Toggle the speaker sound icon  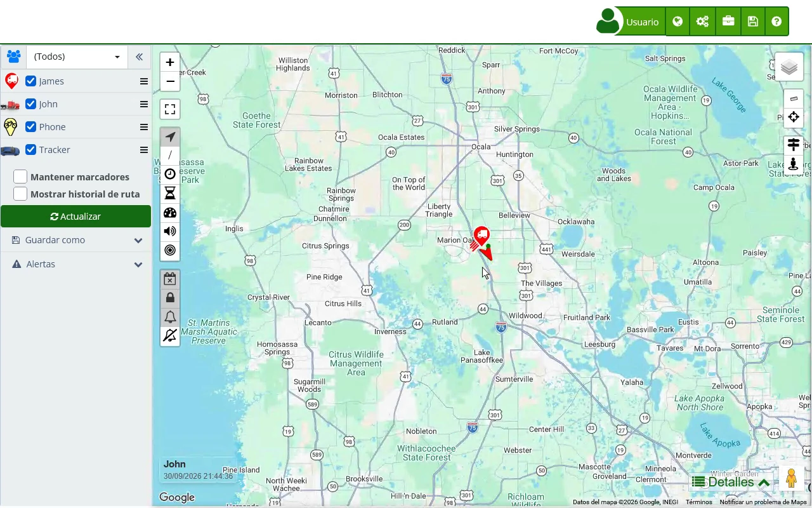[170, 231]
